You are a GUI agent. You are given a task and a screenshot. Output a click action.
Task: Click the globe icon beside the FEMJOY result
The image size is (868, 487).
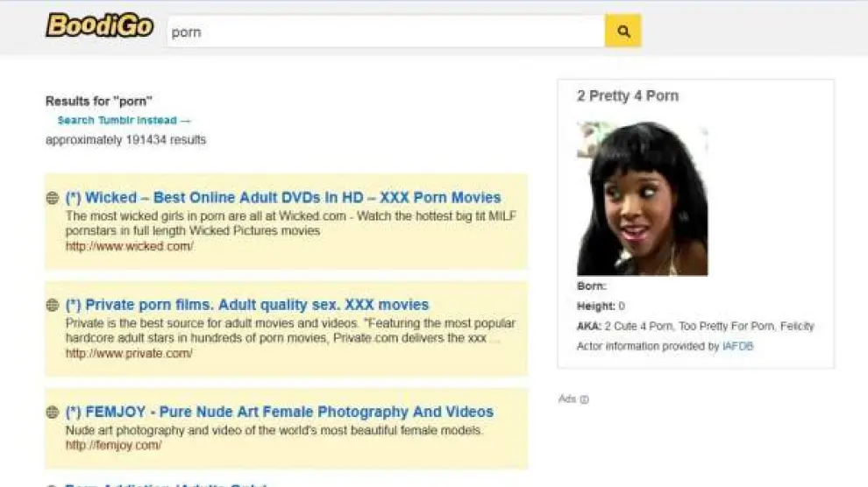tap(53, 413)
